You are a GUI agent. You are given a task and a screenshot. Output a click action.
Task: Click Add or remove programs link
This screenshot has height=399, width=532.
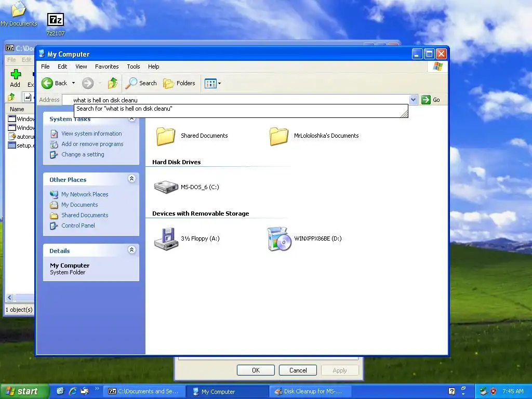click(x=92, y=144)
